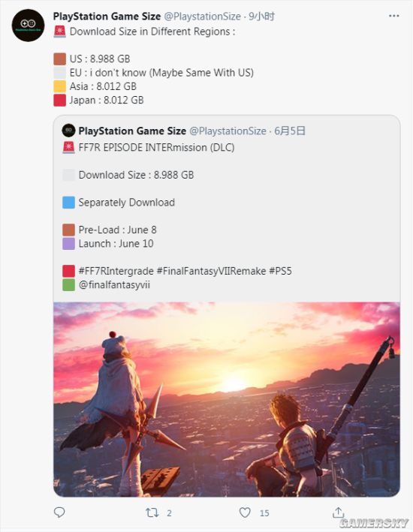Open the sunset game artwork image

point(227,399)
